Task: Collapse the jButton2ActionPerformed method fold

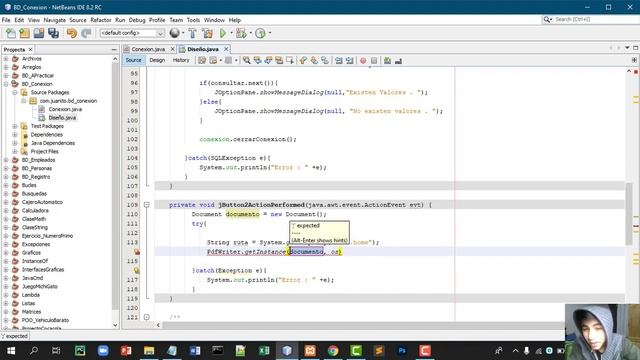Action: pyautogui.click(x=147, y=205)
